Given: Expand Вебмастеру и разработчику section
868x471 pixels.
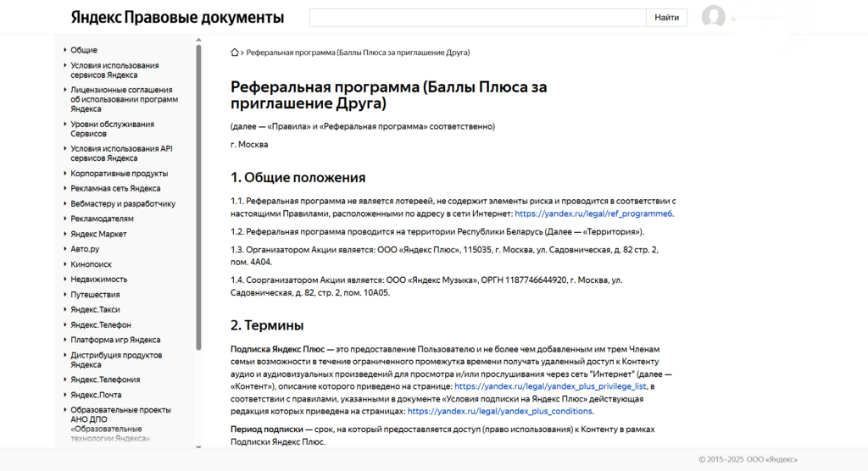Looking at the screenshot, I should [x=123, y=203].
